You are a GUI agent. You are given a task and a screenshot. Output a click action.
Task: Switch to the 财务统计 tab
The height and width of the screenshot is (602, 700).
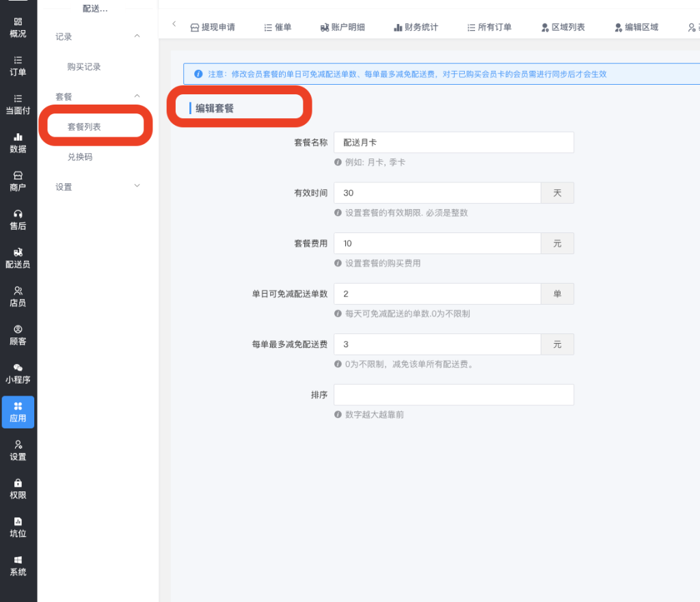coord(416,27)
